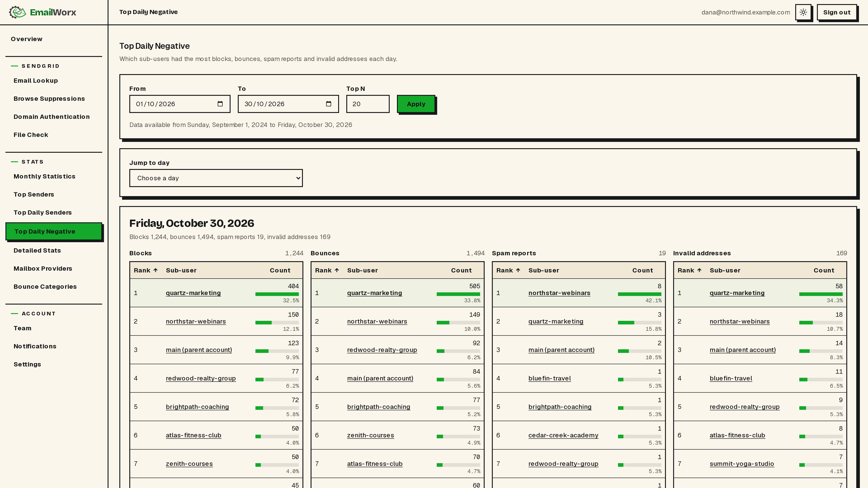Open bluefin-travel link in Invalid addresses table
This screenshot has height=488, width=868.
[731, 378]
